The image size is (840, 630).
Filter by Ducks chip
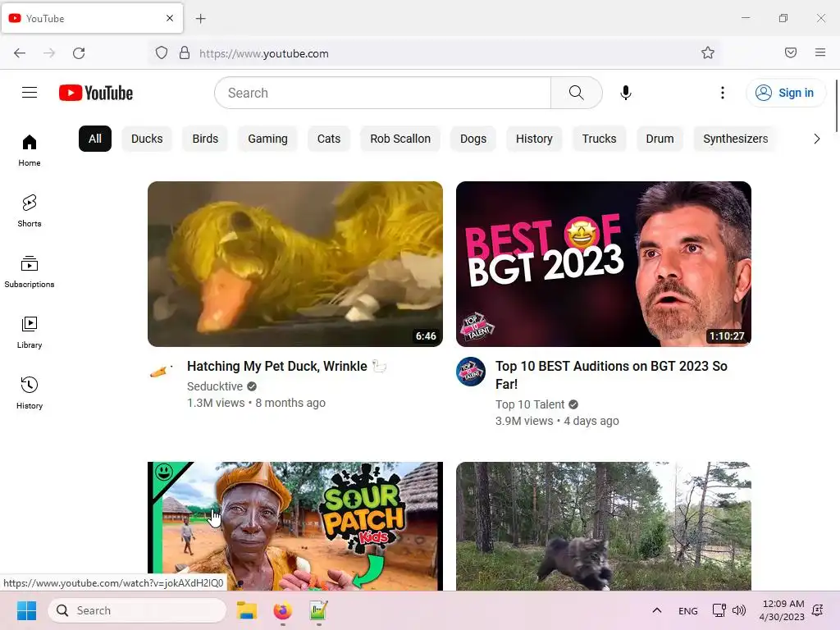147,139
